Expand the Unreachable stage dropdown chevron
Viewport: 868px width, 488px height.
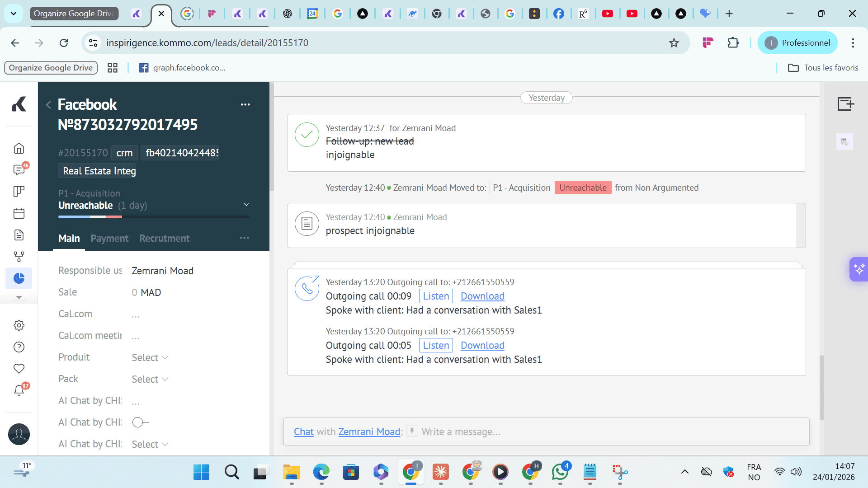[246, 205]
